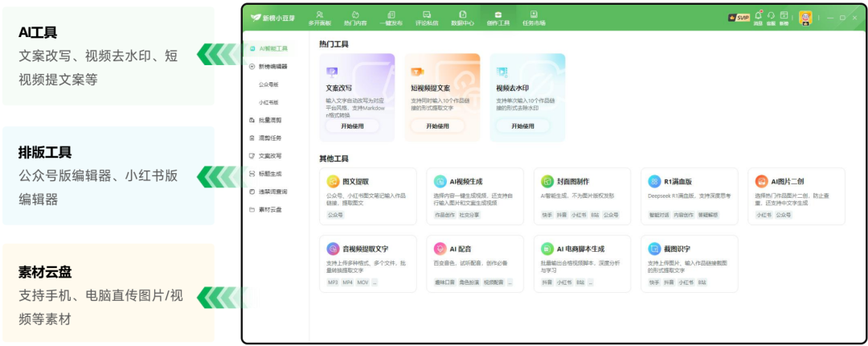Image resolution: width=868 pixels, height=346 pixels.
Task: Click the 封面图制作 card title
Action: click(x=573, y=181)
